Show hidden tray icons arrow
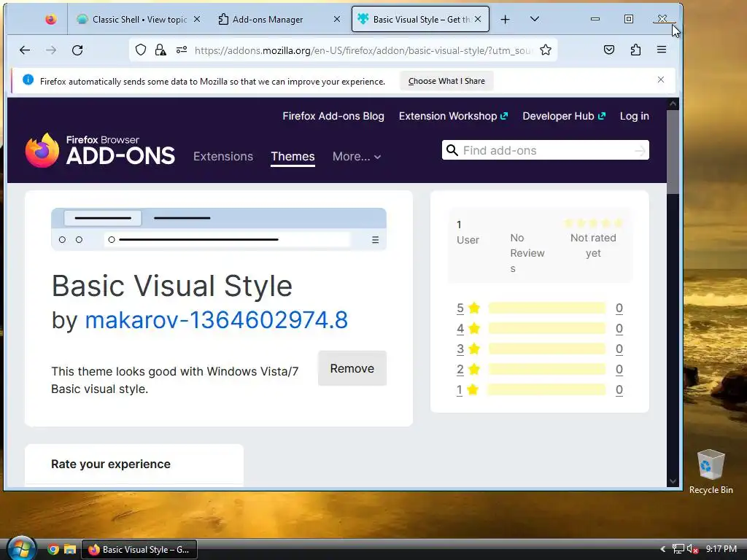Viewport: 747px width, 560px height. click(662, 549)
